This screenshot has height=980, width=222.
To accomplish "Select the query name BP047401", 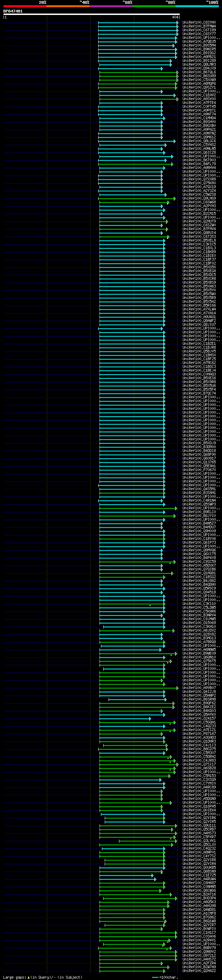I will pos(13,11).
